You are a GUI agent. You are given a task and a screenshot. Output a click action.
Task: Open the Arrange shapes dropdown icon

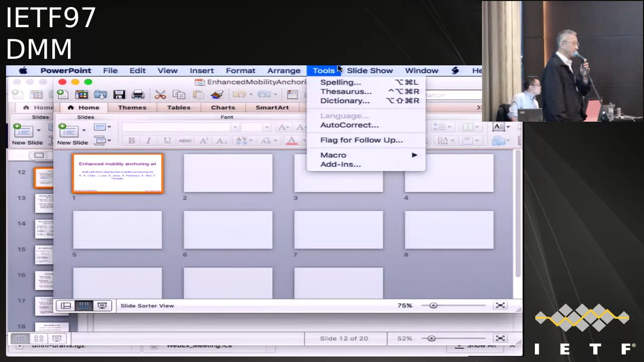(501, 141)
